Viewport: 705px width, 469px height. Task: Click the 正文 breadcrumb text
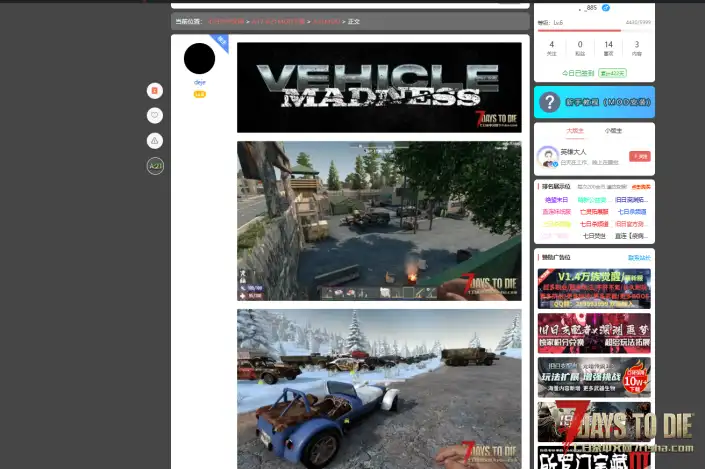pyautogui.click(x=354, y=22)
